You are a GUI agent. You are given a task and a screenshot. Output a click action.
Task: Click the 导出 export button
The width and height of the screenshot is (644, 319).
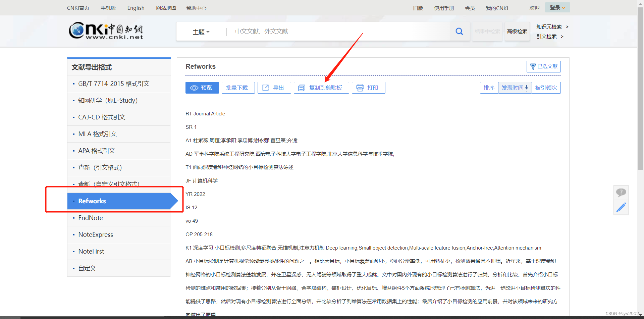pos(274,88)
